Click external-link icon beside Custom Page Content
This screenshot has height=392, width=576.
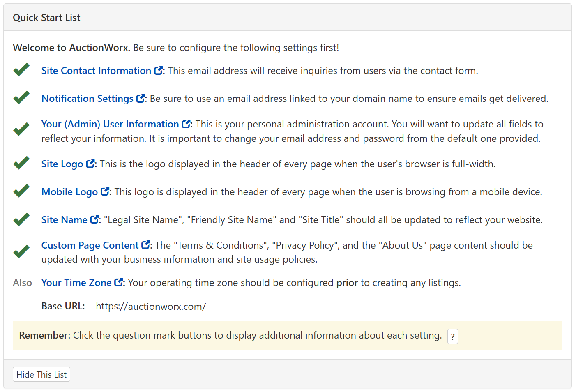[146, 245]
